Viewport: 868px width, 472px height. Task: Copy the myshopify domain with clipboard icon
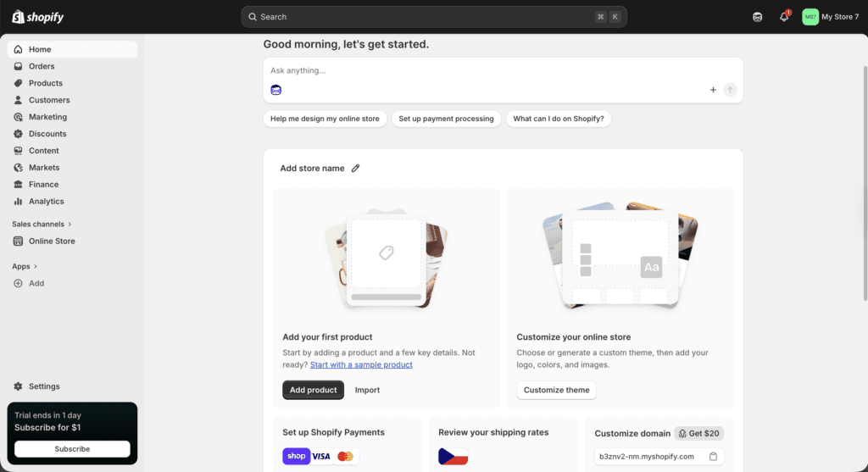[713, 457]
